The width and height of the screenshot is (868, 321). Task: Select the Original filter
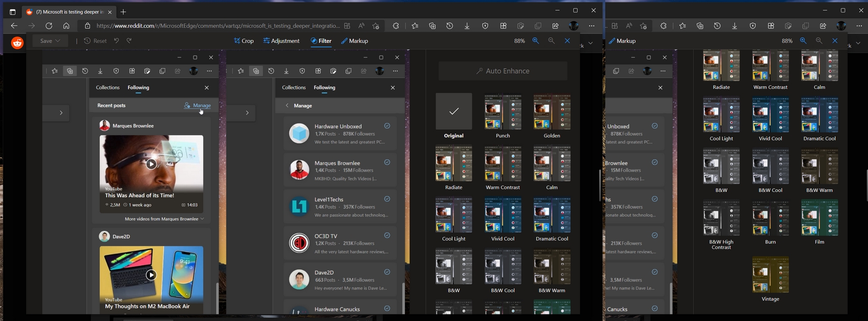click(x=454, y=116)
